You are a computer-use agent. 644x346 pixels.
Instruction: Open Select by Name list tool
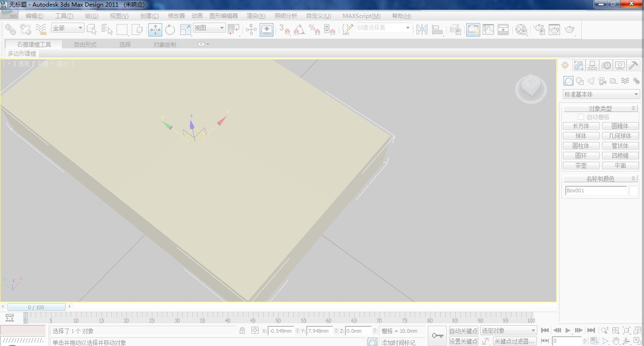point(107,30)
